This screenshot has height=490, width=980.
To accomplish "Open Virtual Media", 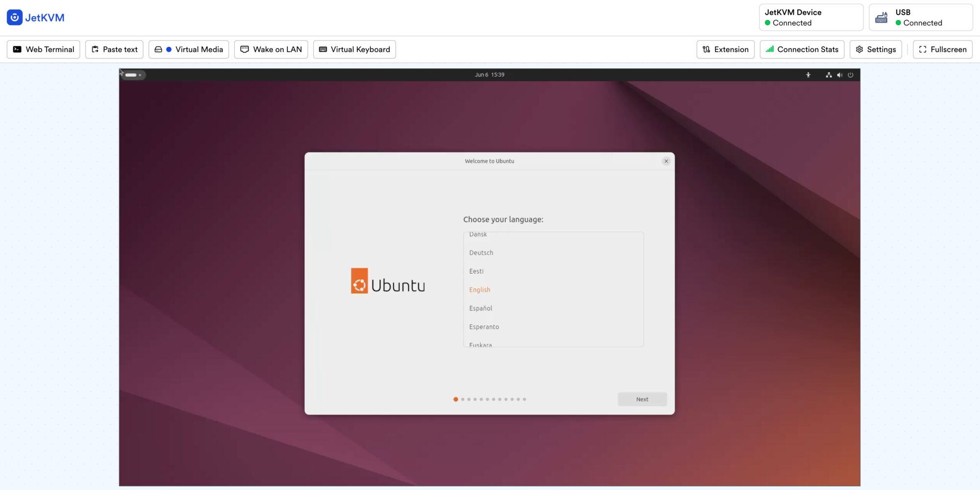I will tap(189, 50).
